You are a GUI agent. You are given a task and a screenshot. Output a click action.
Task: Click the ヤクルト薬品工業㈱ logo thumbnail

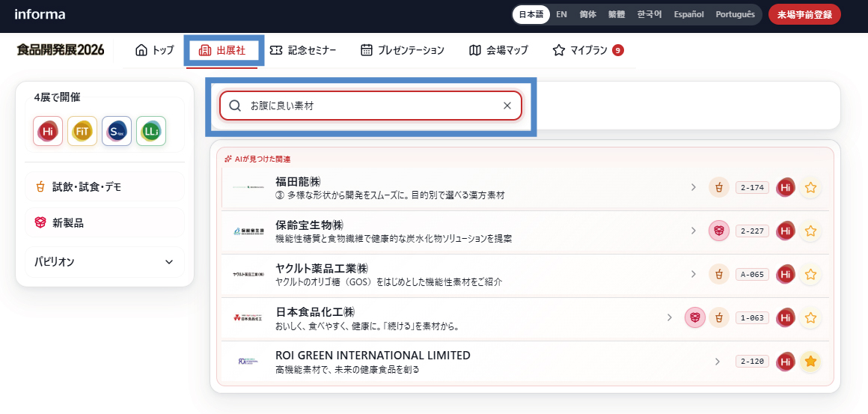[248, 274]
